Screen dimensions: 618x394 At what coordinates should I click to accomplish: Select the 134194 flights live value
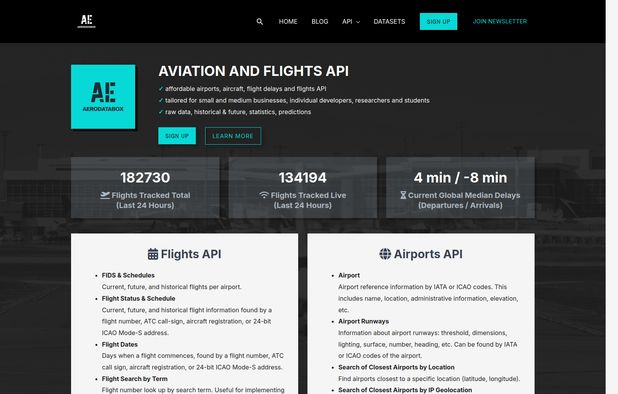tap(303, 178)
